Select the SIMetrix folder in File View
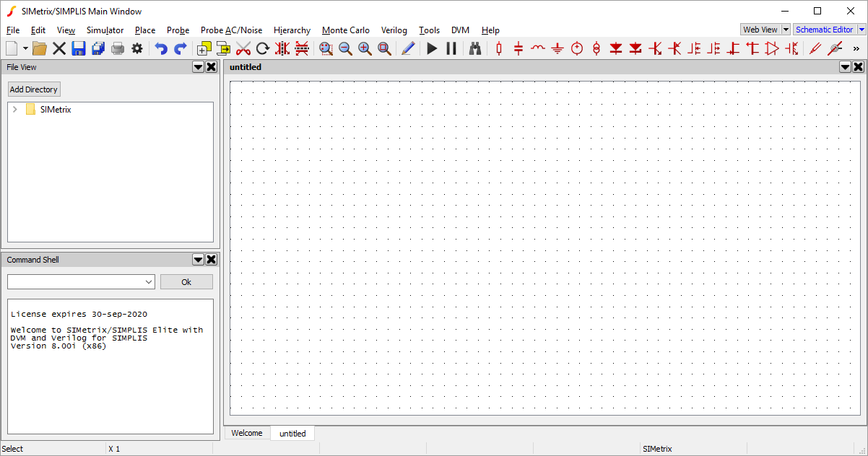The height and width of the screenshot is (456, 868). (56, 110)
